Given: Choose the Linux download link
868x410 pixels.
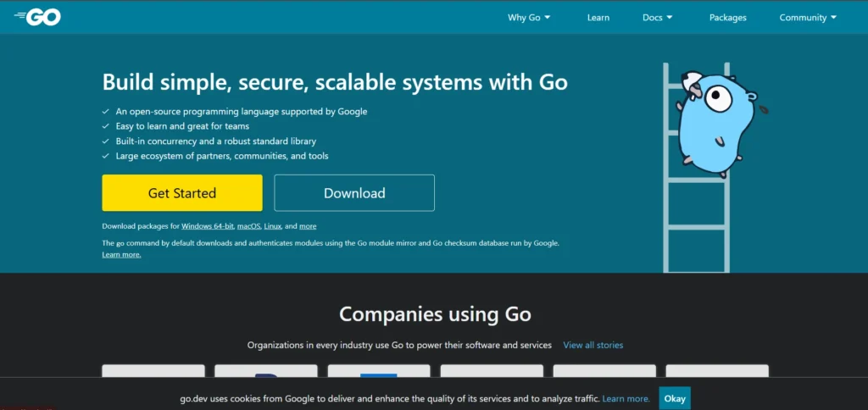Looking at the screenshot, I should tap(272, 226).
